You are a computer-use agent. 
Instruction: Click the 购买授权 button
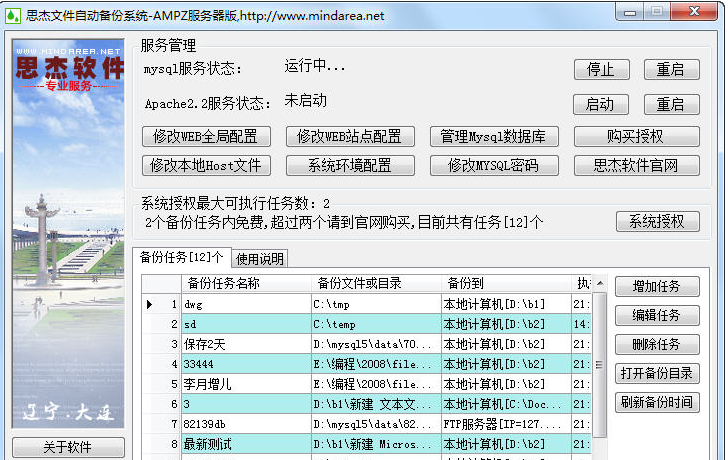(637, 136)
